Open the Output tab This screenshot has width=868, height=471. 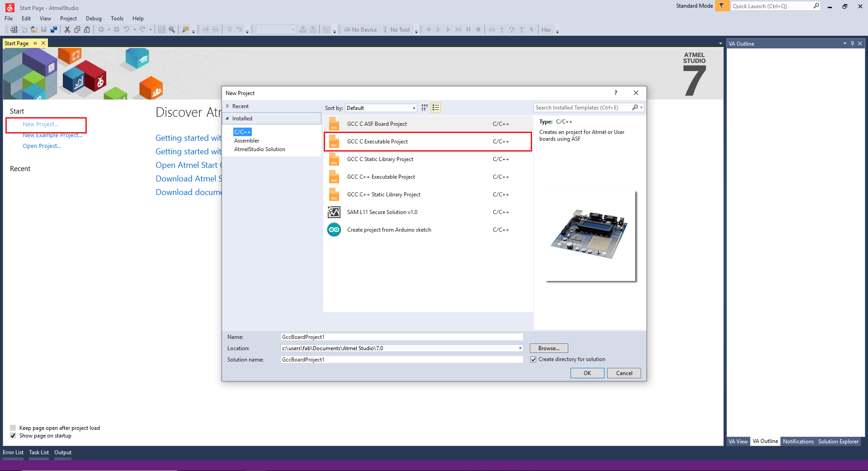[63, 452]
